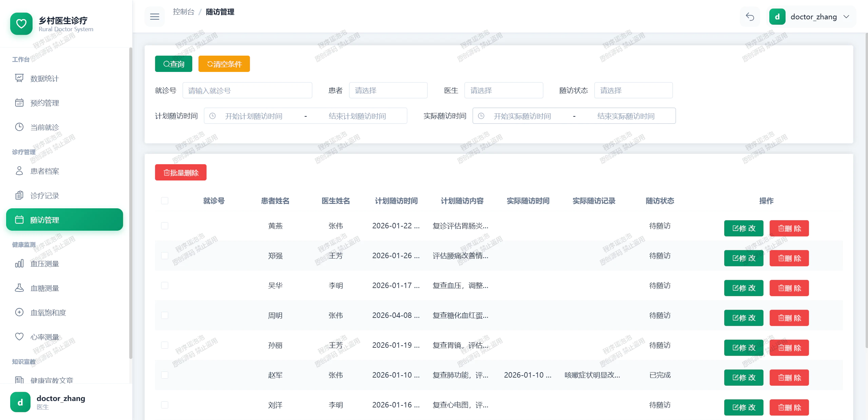Click the 查询 search button
This screenshot has height=420, width=868.
tap(174, 64)
